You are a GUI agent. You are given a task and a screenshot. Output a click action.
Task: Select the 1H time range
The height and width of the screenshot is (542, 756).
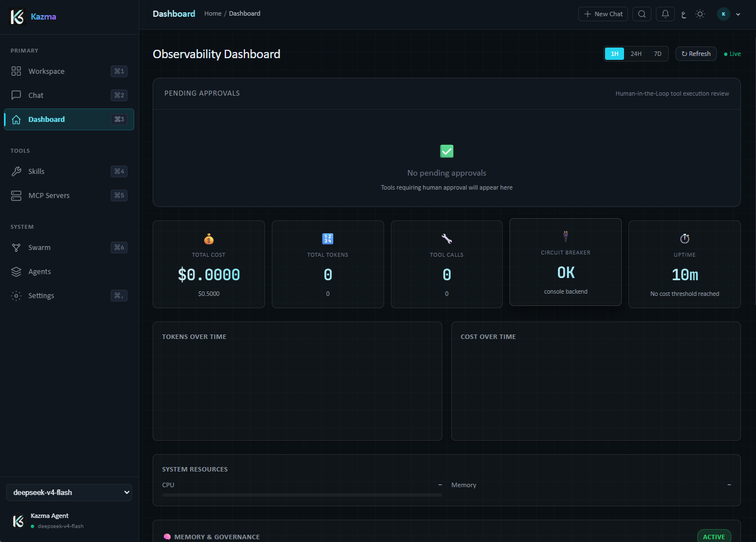[615, 54]
